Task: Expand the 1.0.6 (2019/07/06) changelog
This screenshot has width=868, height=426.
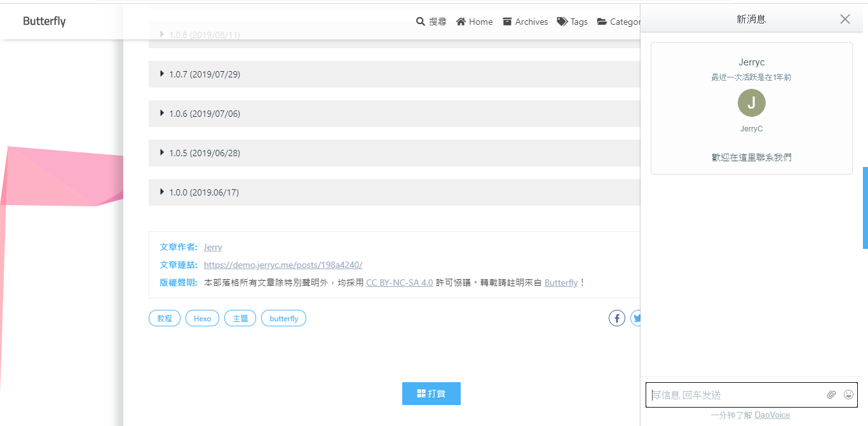Action: (x=204, y=114)
